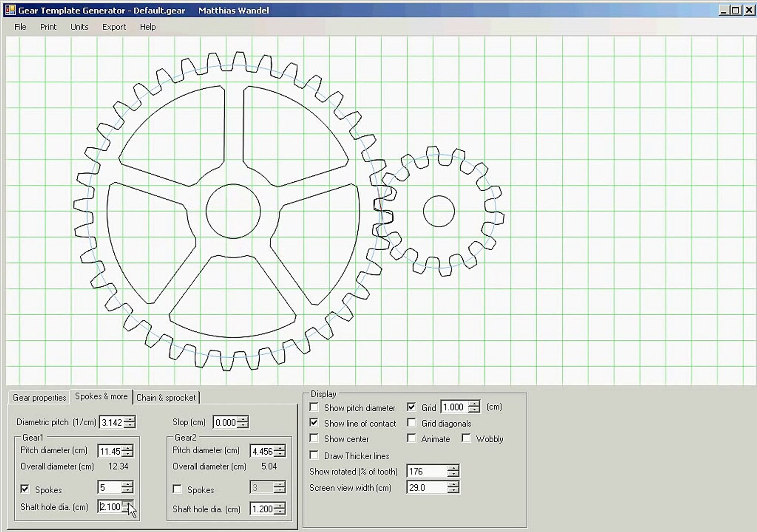This screenshot has width=757, height=532.
Task: Check the Draw Thicker lines option
Action: tap(314, 455)
